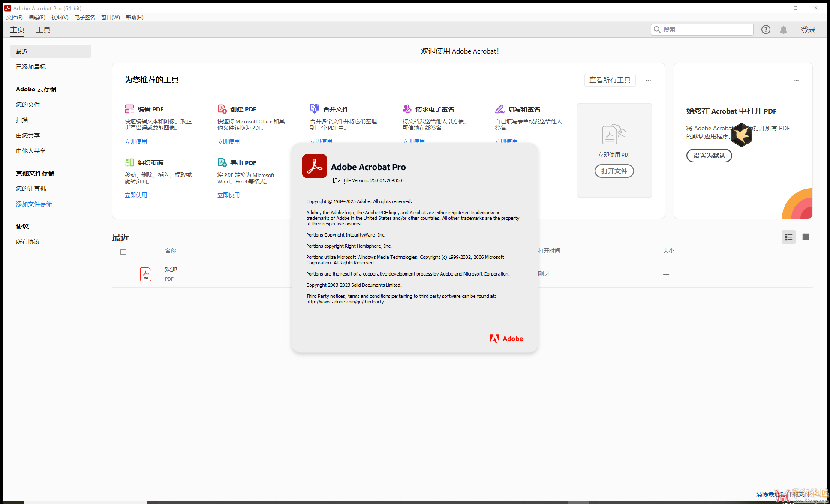Click the 立即使用 PDF drop zone icon
This screenshot has width=830, height=504.
614,134
